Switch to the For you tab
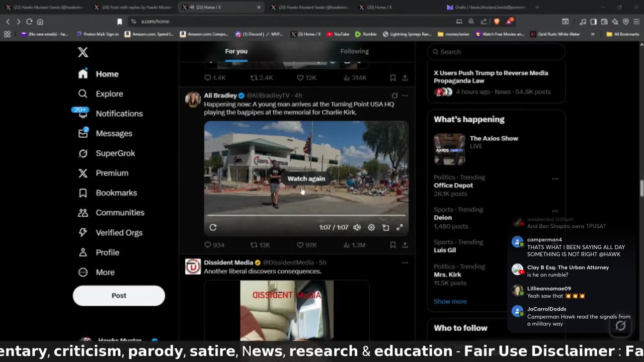This screenshot has height=362, width=644. pyautogui.click(x=236, y=51)
